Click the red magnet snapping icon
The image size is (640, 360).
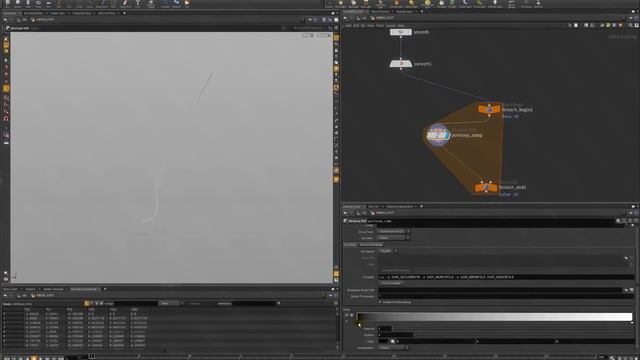pyautogui.click(x=6, y=118)
